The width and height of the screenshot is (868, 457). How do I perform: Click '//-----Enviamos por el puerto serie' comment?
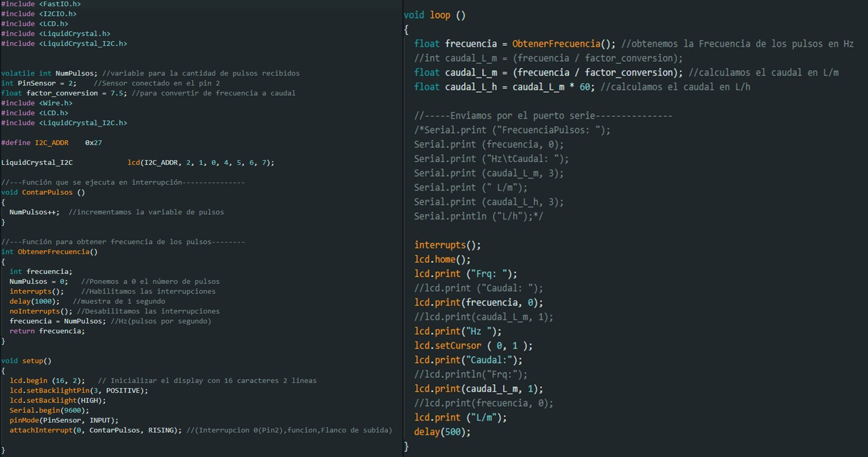pos(543,115)
